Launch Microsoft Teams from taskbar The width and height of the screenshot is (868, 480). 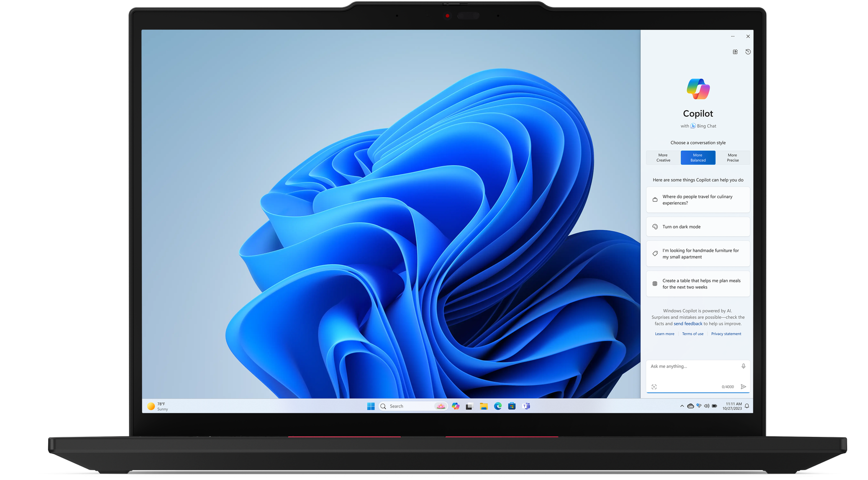pyautogui.click(x=526, y=406)
